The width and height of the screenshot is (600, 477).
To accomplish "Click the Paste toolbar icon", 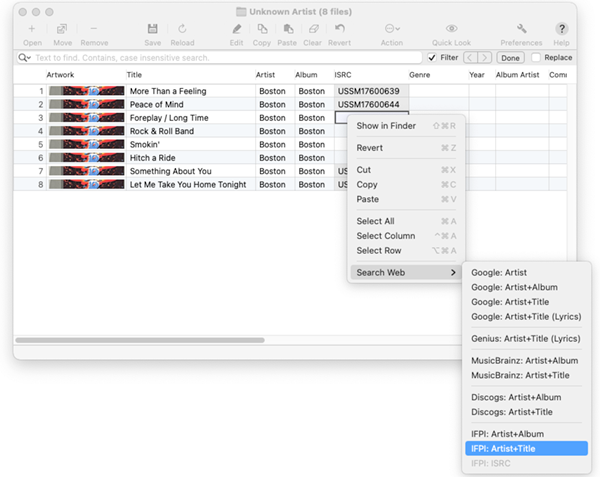I will 288,29.
